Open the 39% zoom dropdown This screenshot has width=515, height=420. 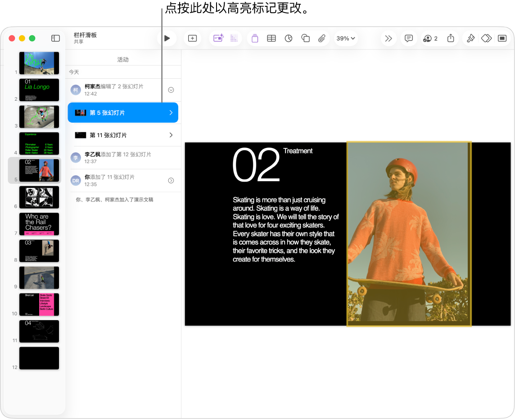pyautogui.click(x=345, y=39)
